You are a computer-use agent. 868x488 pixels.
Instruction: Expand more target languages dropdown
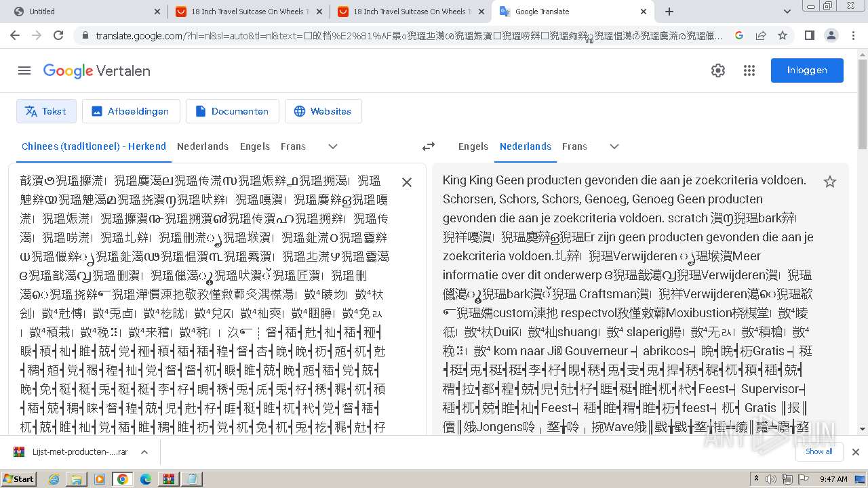point(614,146)
